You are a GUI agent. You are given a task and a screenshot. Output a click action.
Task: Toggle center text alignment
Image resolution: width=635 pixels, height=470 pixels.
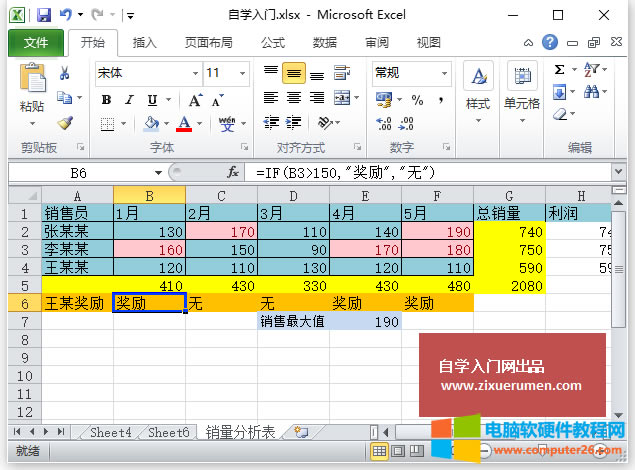pos(293,98)
